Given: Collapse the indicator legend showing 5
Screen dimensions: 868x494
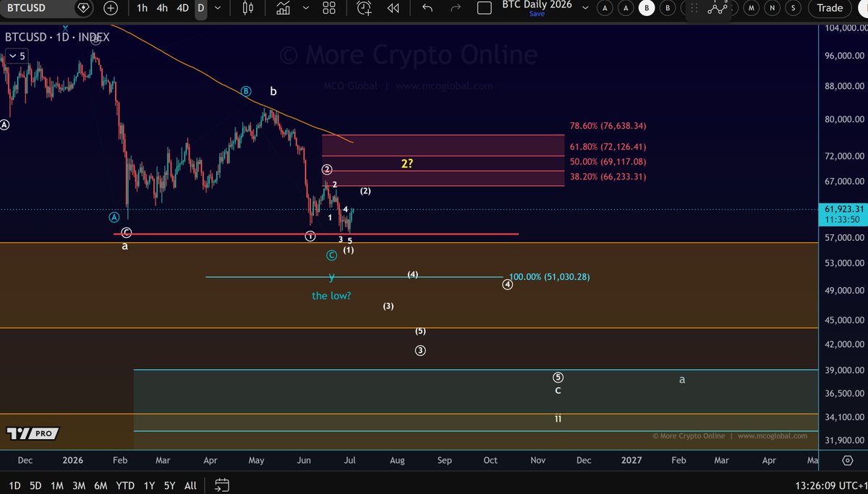Looking at the screenshot, I should click(17, 56).
